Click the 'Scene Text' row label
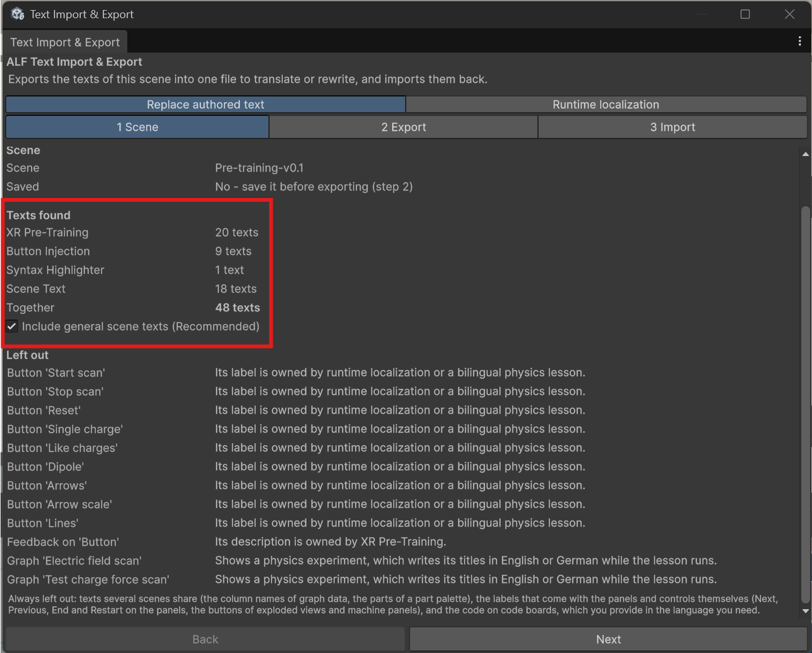Image resolution: width=812 pixels, height=653 pixels. pyautogui.click(x=36, y=289)
